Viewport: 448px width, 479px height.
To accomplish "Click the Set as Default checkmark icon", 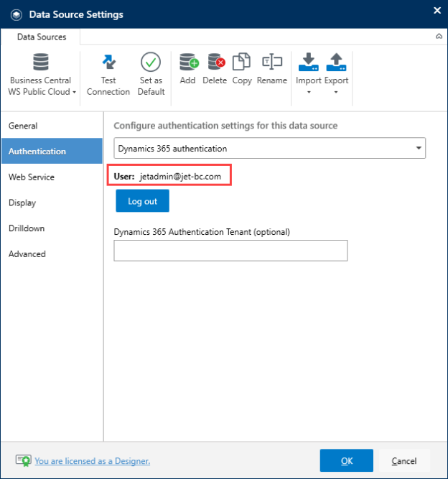I will (x=151, y=62).
